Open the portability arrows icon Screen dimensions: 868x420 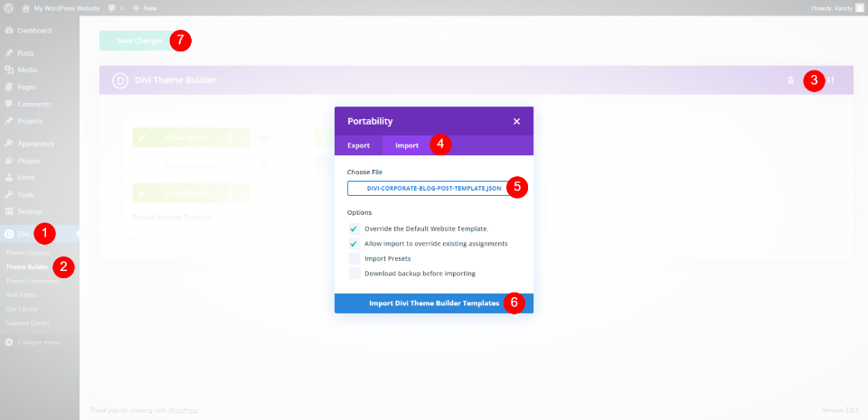pos(830,80)
